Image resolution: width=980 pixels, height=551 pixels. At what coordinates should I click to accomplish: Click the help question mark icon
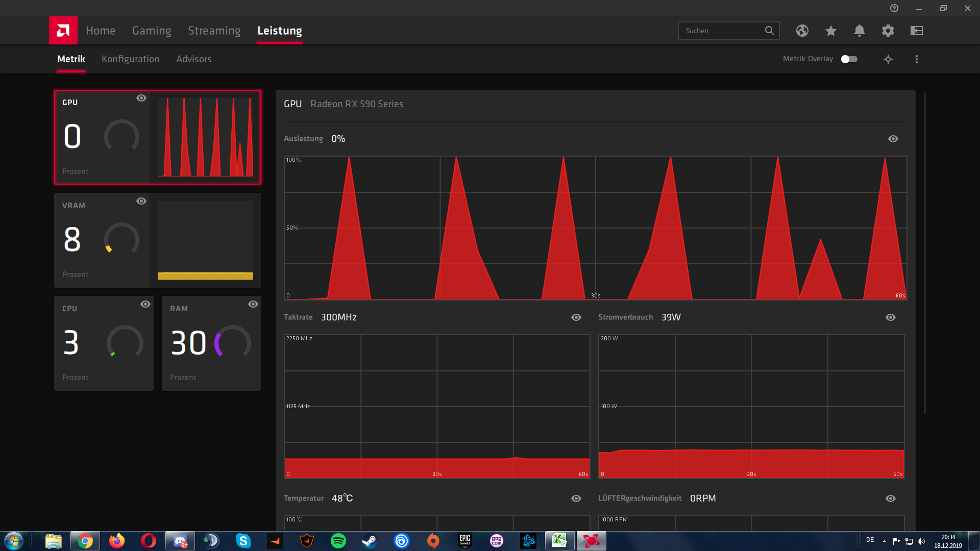click(894, 8)
